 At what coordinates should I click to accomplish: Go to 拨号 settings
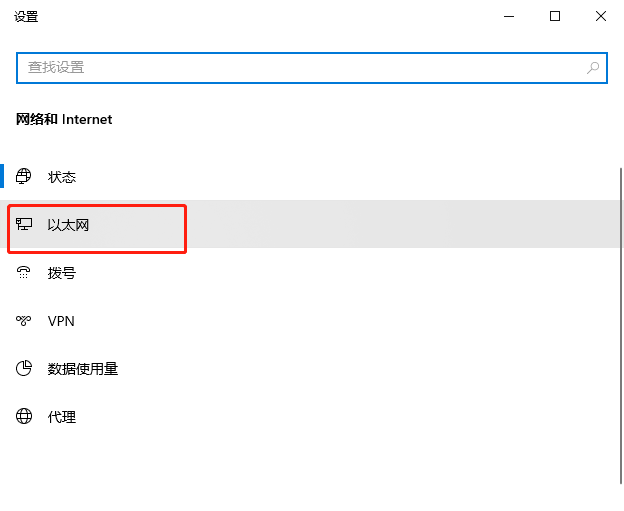[x=310, y=273]
